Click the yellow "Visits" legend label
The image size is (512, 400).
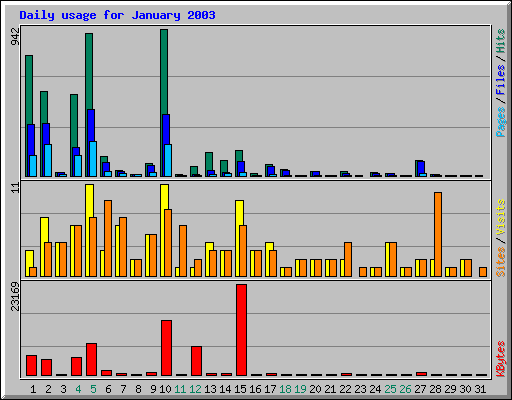[501, 217]
